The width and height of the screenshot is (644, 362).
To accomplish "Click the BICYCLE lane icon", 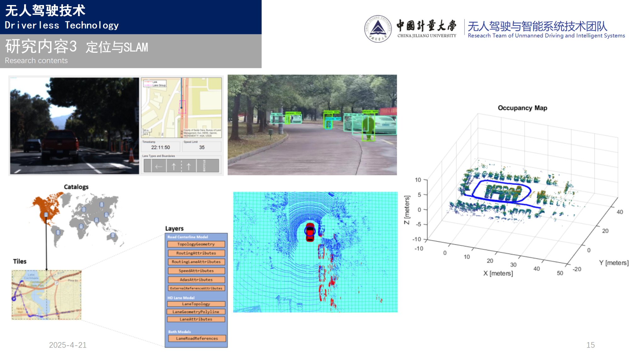I will [x=204, y=166].
